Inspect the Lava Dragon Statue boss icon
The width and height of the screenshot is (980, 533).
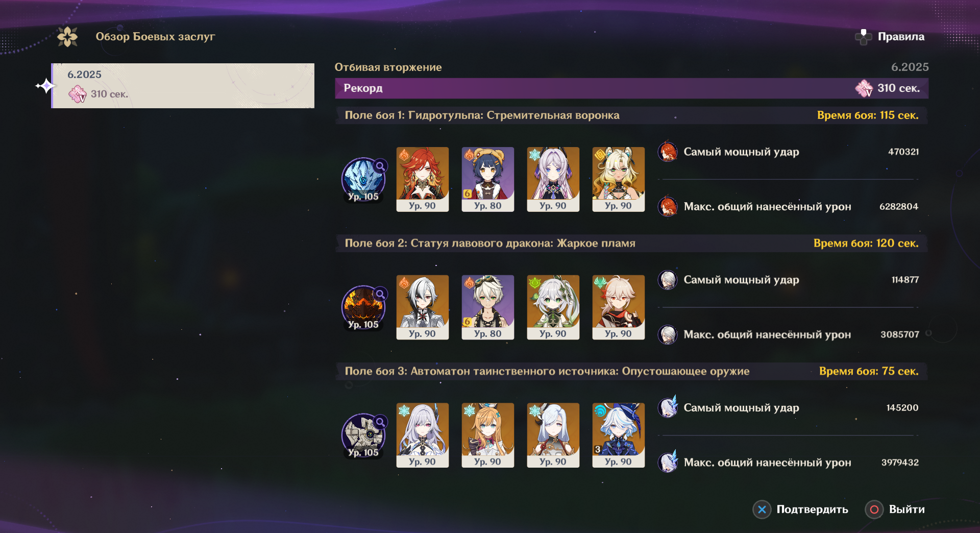pyautogui.click(x=363, y=308)
